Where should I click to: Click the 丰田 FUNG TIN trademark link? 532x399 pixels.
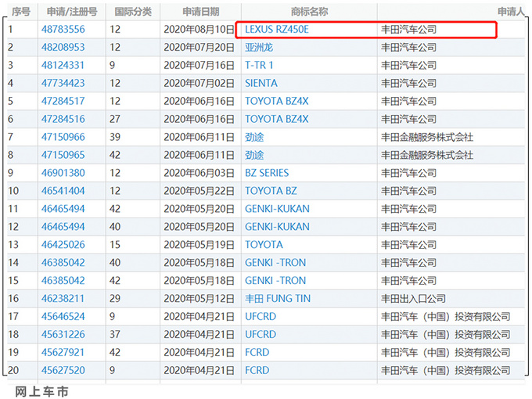(x=278, y=298)
